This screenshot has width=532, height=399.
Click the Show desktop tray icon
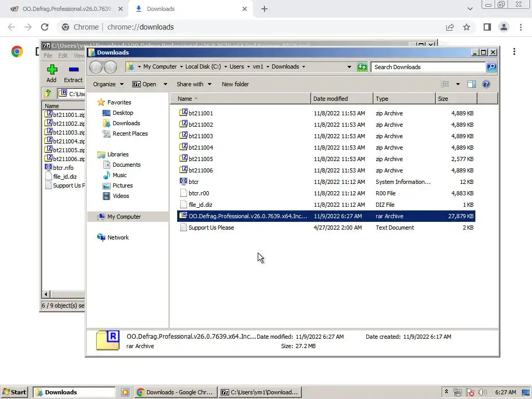pyautogui.click(x=526, y=392)
